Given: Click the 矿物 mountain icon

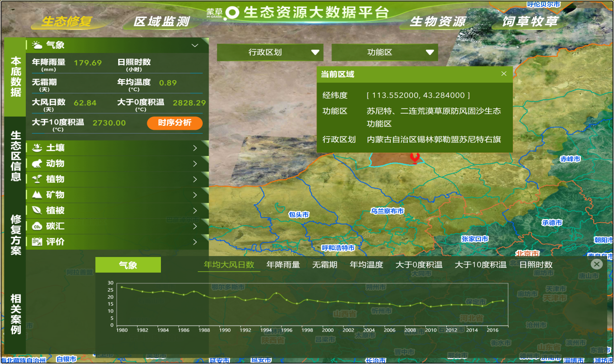Looking at the screenshot, I should pos(37,195).
